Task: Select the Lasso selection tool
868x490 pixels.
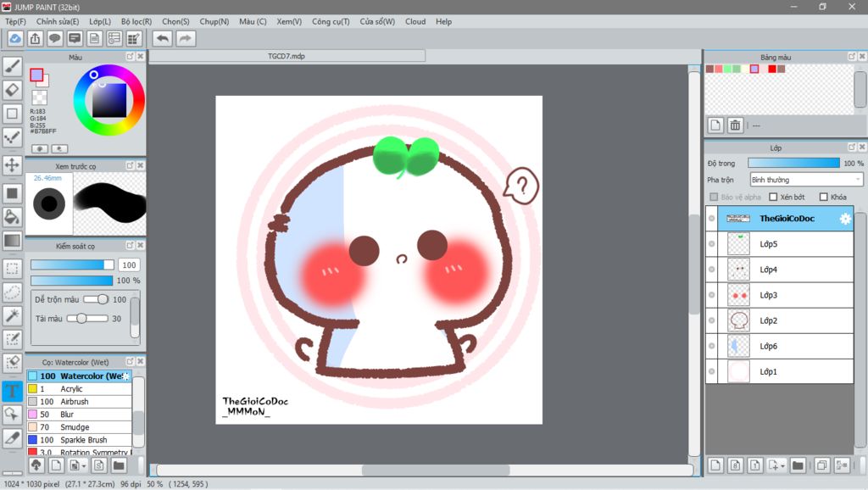Action: (12, 292)
